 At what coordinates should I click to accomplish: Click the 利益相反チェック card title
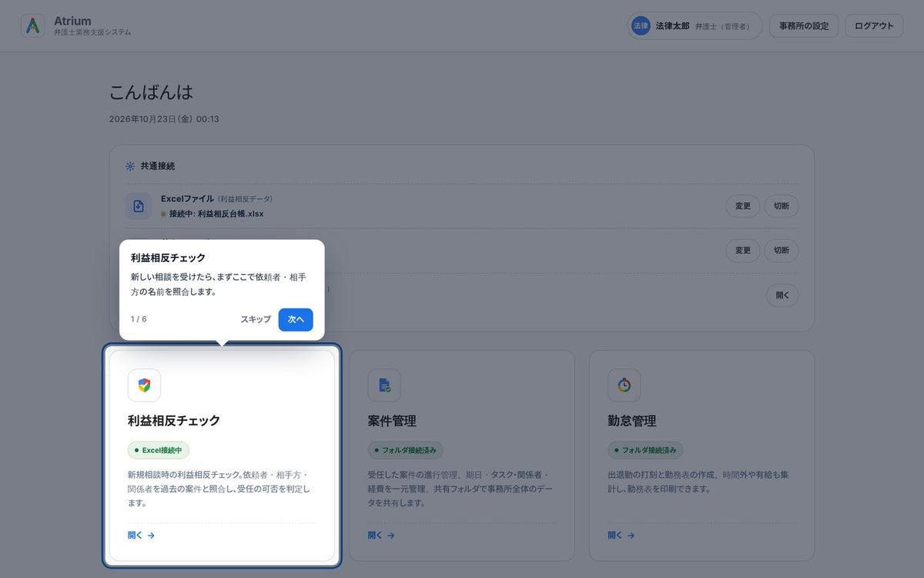click(x=174, y=421)
